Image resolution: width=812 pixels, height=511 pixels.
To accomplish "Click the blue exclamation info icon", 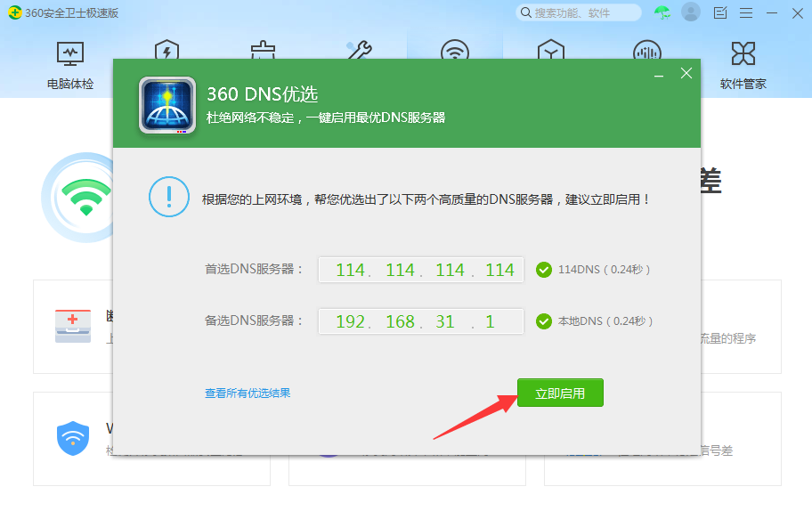I will [169, 197].
